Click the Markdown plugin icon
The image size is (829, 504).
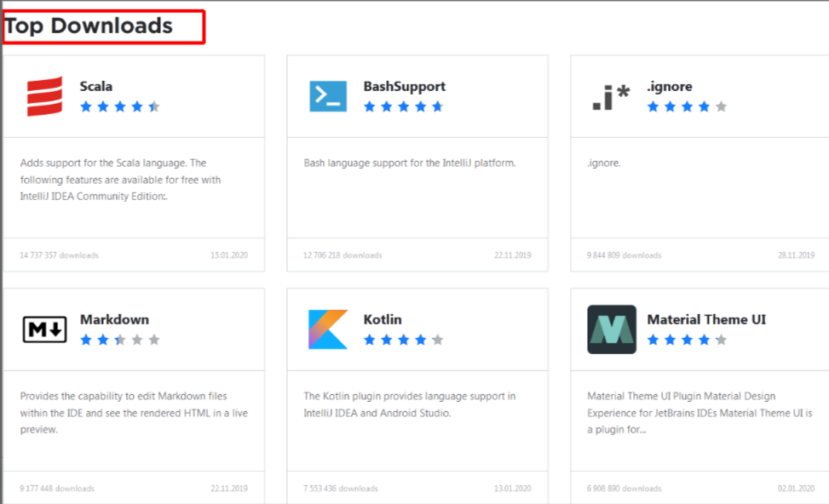[x=44, y=329]
